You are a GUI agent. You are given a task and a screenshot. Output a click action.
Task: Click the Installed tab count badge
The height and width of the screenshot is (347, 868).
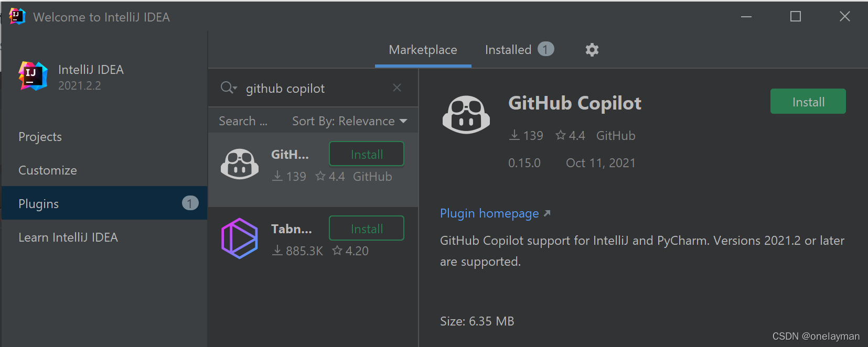[x=546, y=49]
